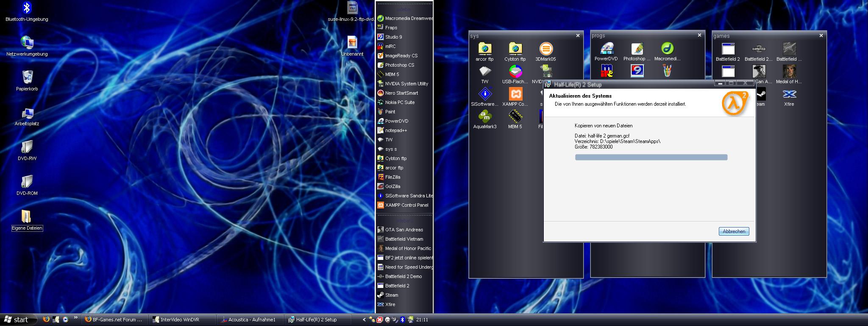The image size is (868, 326).
Task: Switch to Half-Life(R) 2 Setup taskbar button
Action: [x=318, y=320]
